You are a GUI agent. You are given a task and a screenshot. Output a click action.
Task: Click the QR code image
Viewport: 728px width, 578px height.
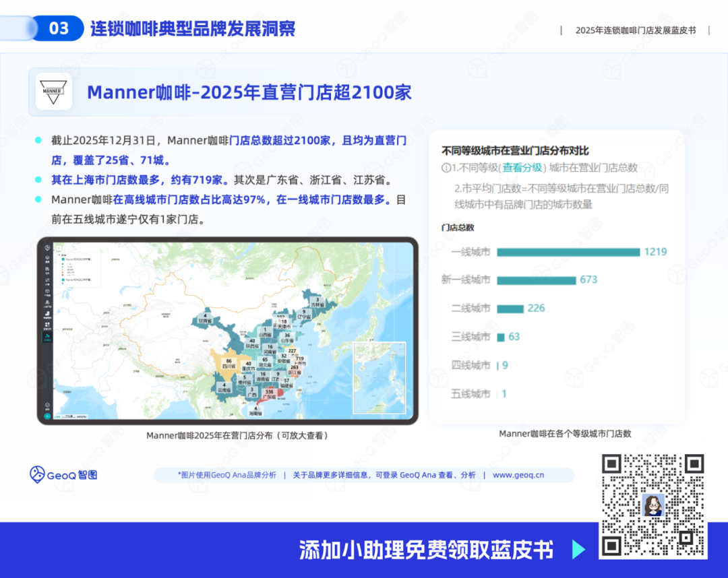tap(653, 505)
